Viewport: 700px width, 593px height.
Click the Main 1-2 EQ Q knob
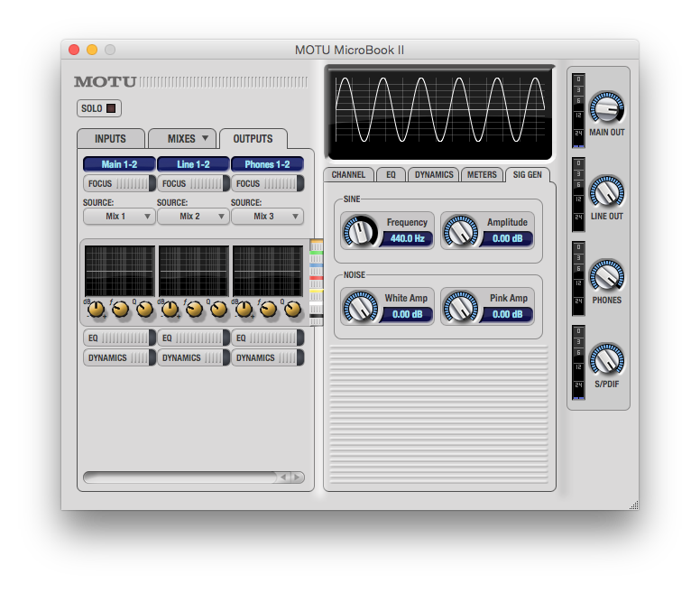[x=144, y=309]
